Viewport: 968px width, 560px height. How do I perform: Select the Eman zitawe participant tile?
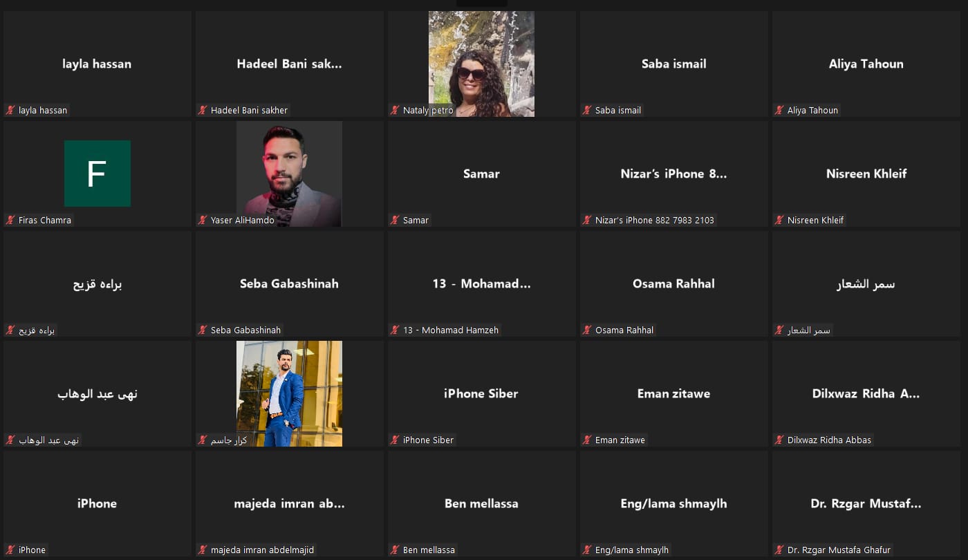pos(674,393)
